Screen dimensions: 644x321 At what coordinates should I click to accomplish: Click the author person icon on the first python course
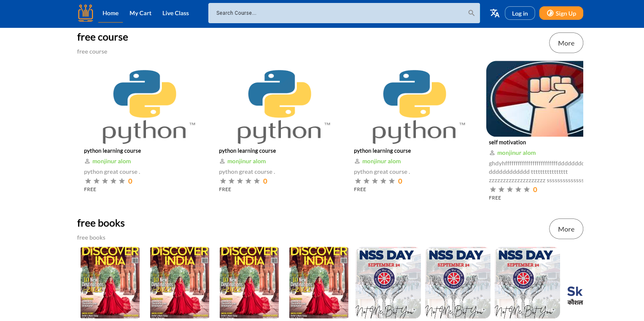point(87,162)
